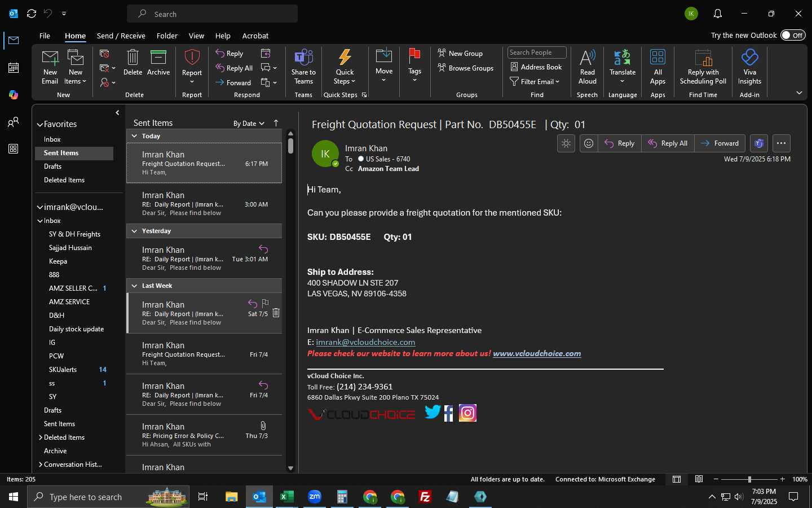Image resolution: width=812 pixels, height=508 pixels.
Task: Switch to the Folder tab
Action: 167,36
